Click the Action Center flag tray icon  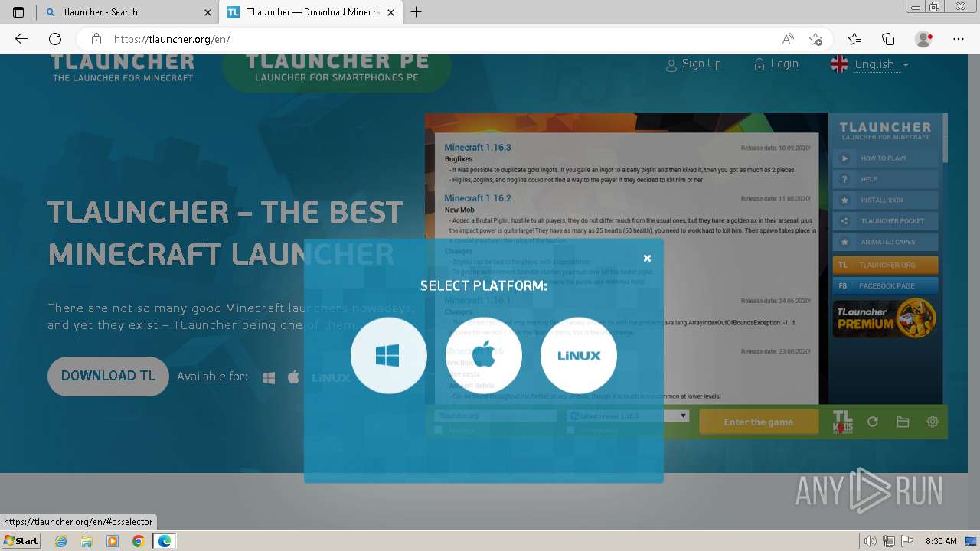906,541
